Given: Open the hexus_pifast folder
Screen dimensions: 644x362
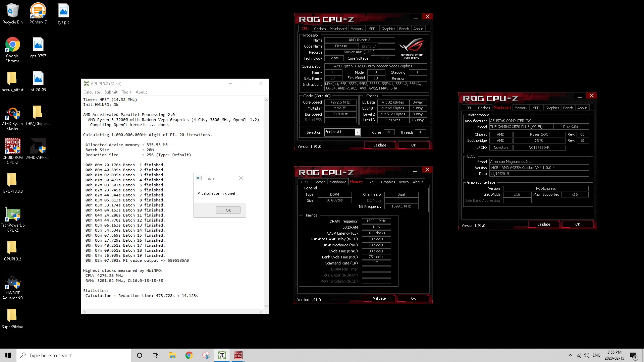Looking at the screenshot, I should point(12,81).
